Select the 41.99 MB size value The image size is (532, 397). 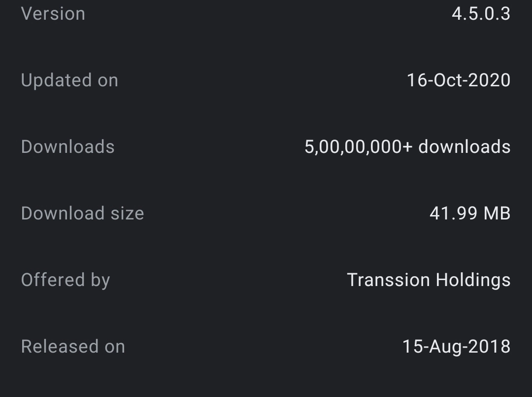point(470,214)
